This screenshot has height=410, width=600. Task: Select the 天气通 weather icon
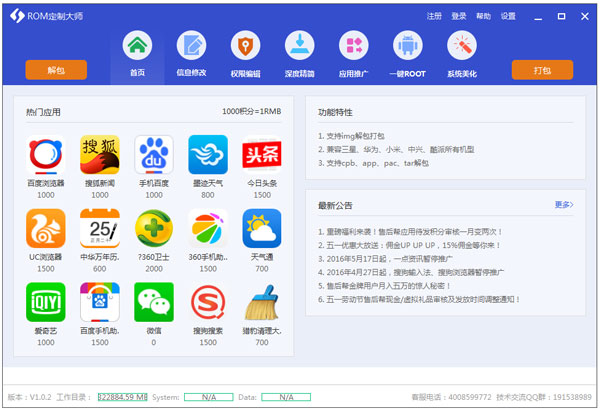(262, 228)
